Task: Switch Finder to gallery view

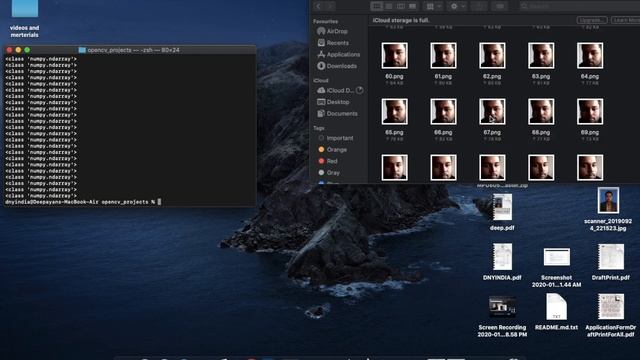Action: pos(413,6)
